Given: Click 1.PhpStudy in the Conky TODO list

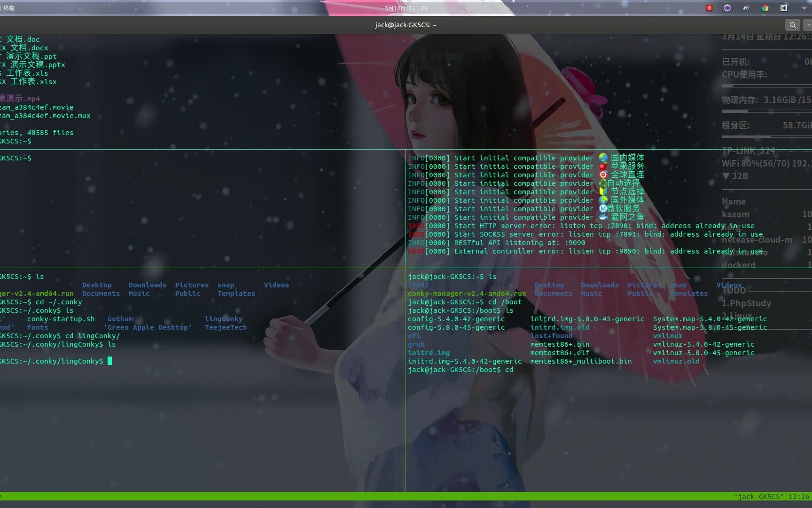Looking at the screenshot, I should [746, 303].
